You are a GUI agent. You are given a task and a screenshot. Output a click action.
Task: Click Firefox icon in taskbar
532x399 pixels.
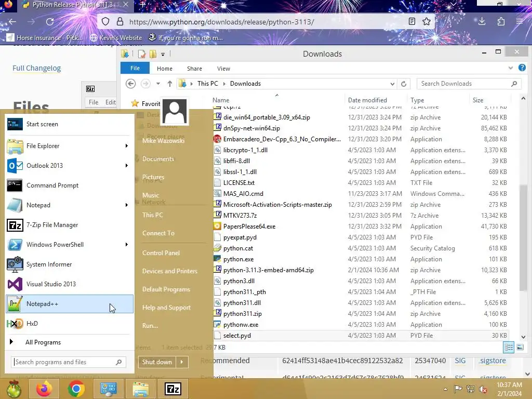click(44, 389)
